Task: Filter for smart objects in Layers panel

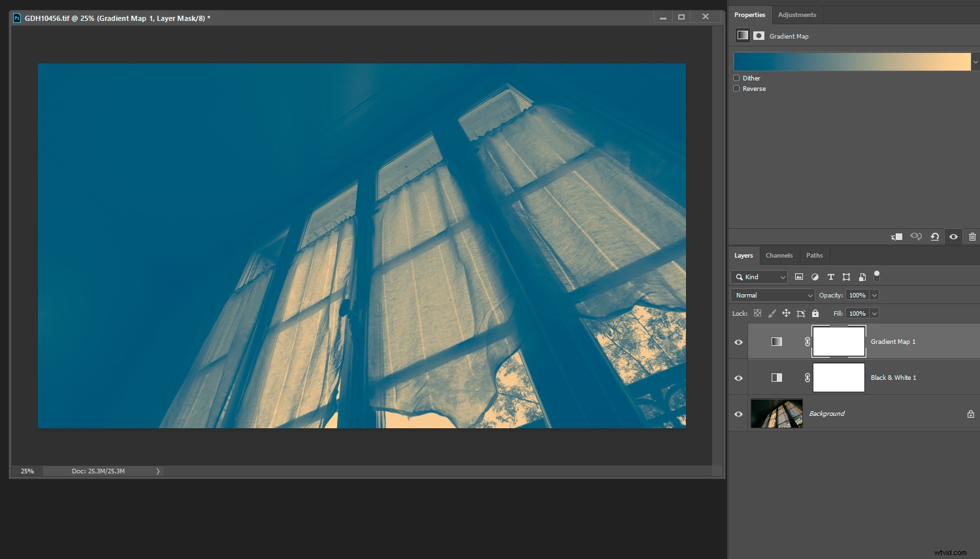Action: click(x=862, y=277)
